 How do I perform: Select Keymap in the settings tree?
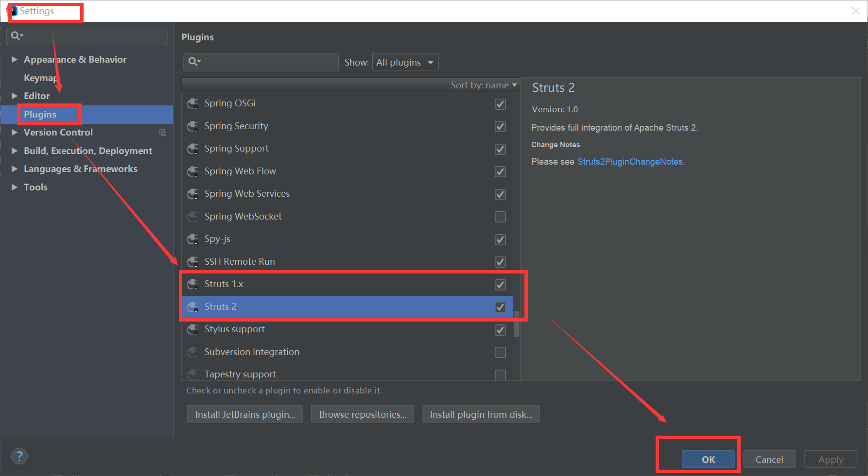[x=41, y=78]
